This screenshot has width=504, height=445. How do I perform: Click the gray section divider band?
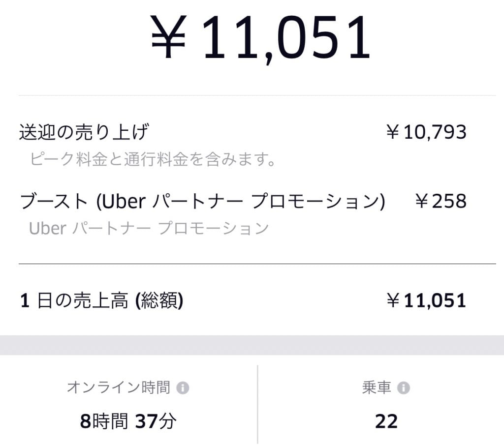252,345
